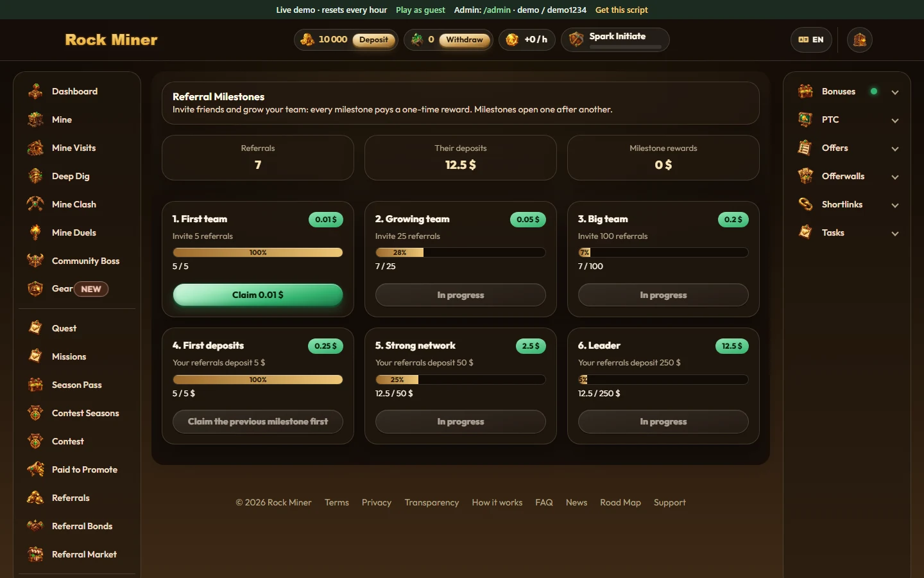
Task: Open the Road Map footer link
Action: point(620,502)
